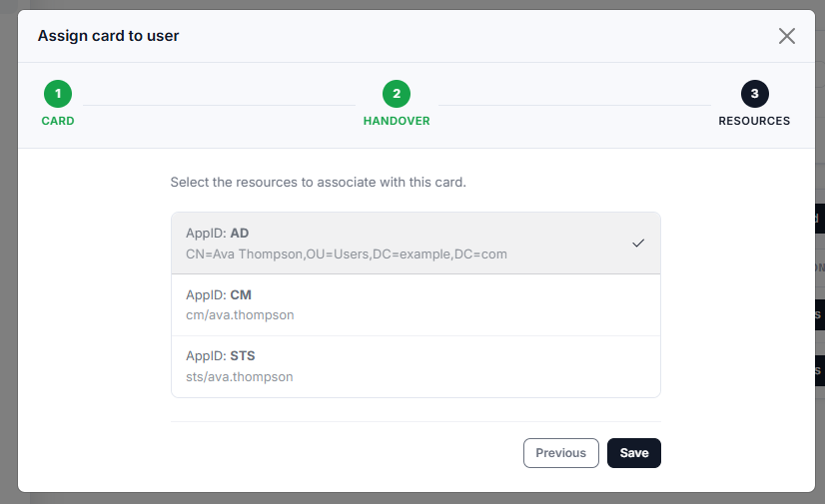Viewport: 825px width, 504px height.
Task: Go to step 1 circle
Action: 58,94
